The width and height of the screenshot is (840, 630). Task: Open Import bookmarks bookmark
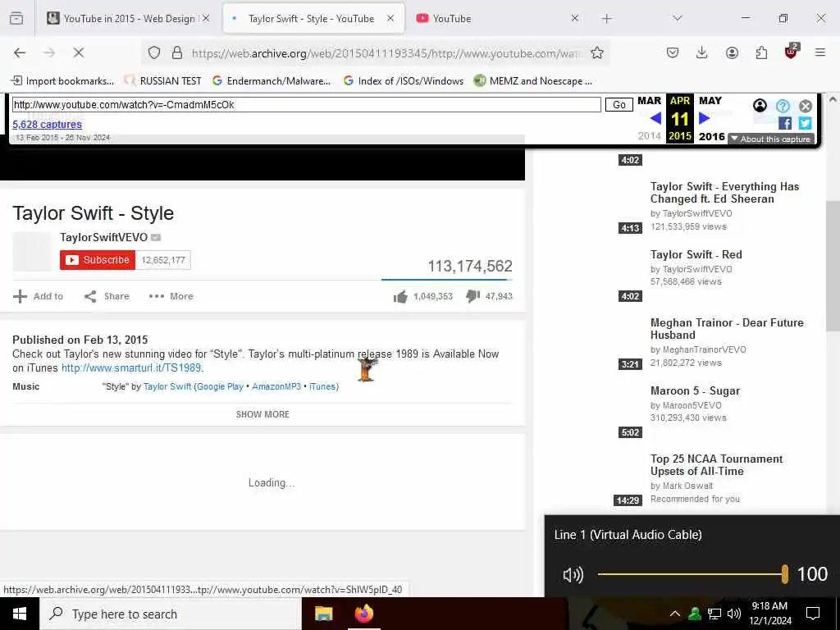click(62, 81)
